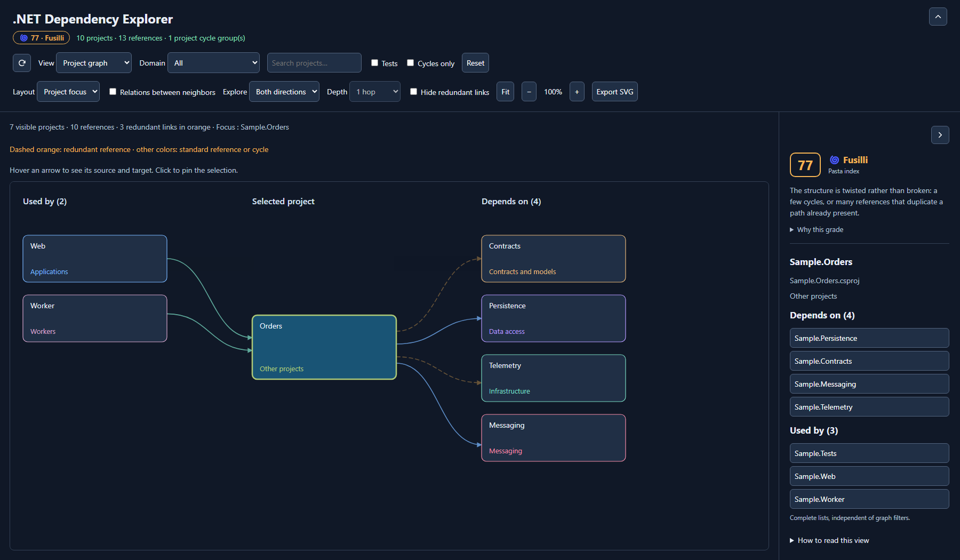Click the .NET Dependency Explorer title
Screen dimensions: 960x560
[93, 19]
